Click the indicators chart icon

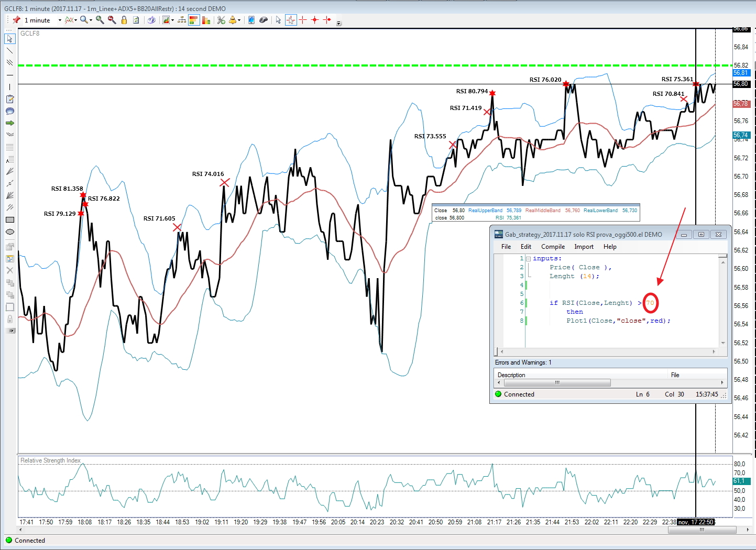[166, 20]
